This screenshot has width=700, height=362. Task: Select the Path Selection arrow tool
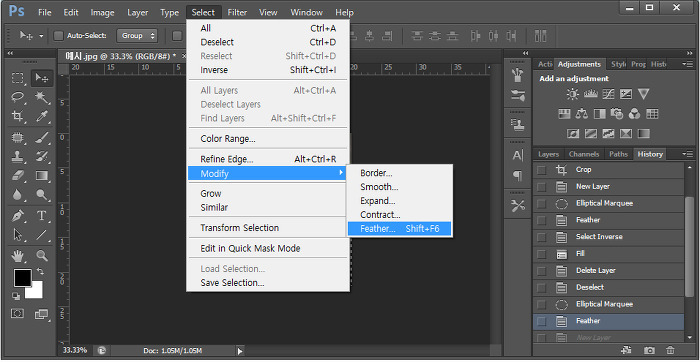point(17,235)
